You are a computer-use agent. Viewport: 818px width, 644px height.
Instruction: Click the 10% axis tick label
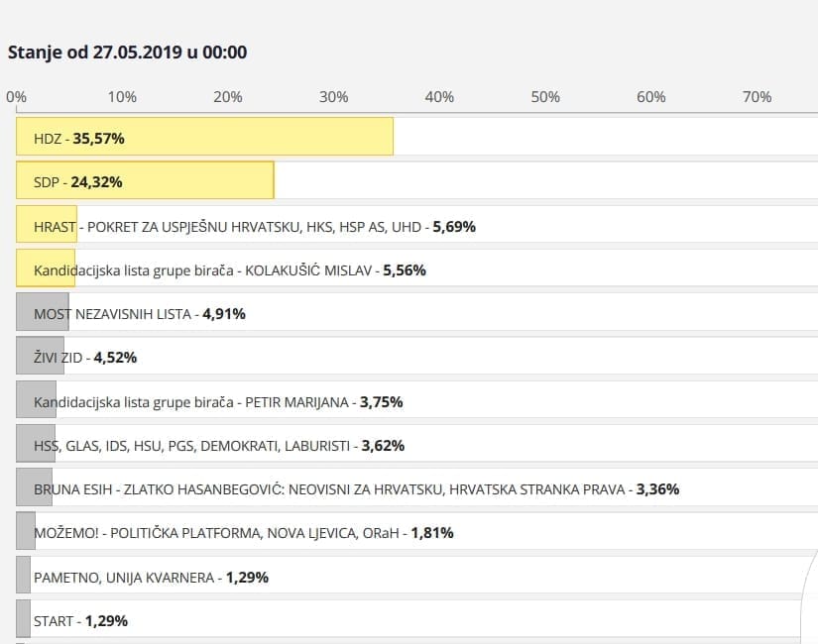tap(122, 97)
